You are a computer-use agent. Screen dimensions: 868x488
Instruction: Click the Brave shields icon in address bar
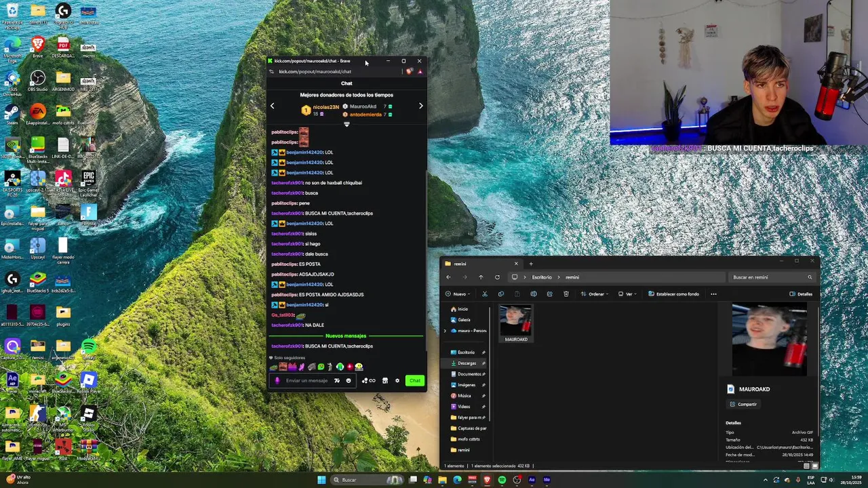pyautogui.click(x=409, y=71)
